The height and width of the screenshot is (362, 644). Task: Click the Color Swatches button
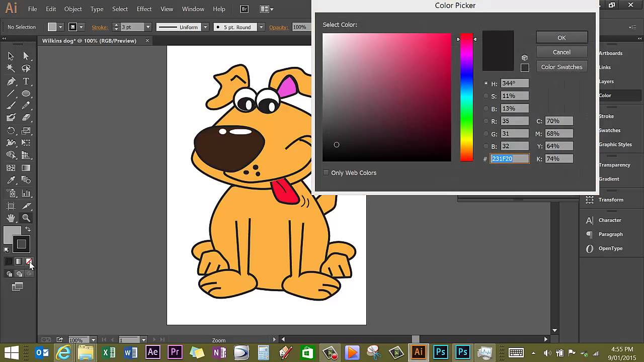pyautogui.click(x=561, y=67)
